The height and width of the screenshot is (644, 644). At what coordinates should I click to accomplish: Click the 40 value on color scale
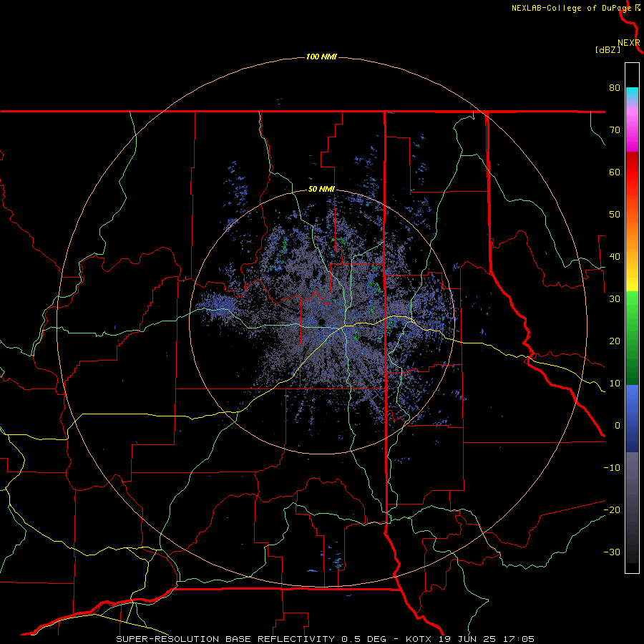(615, 257)
